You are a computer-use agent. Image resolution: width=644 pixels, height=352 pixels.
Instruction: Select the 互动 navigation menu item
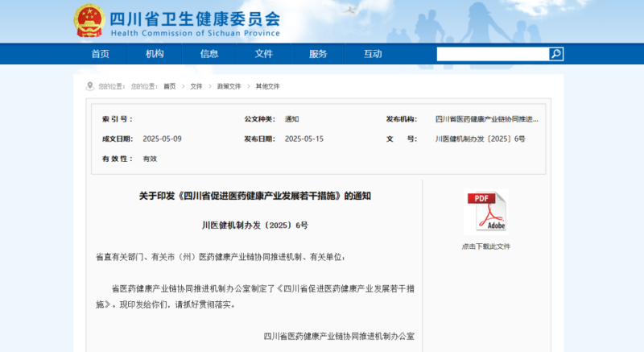coord(373,54)
